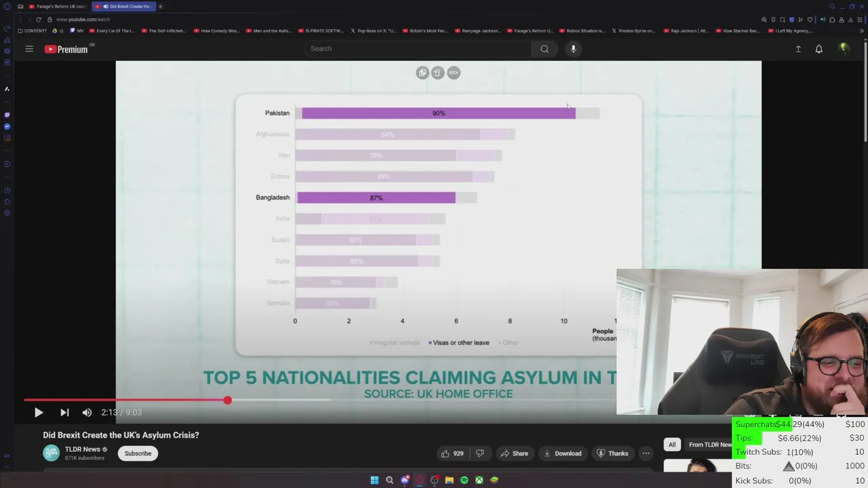The height and width of the screenshot is (488, 868).
Task: Open Windows taskbar search
Action: (389, 480)
